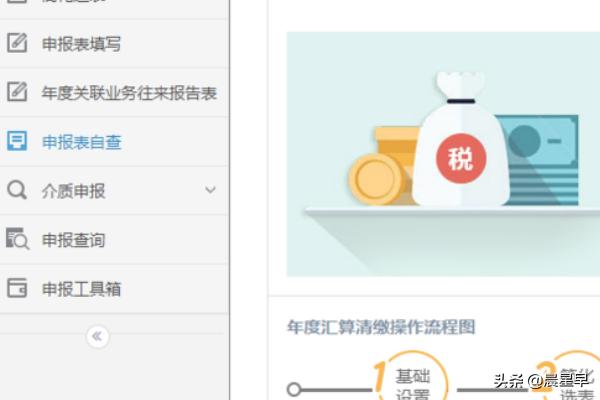The image size is (600, 400).
Task: Open the 申报工具箱 menu entry
Action: point(82,289)
